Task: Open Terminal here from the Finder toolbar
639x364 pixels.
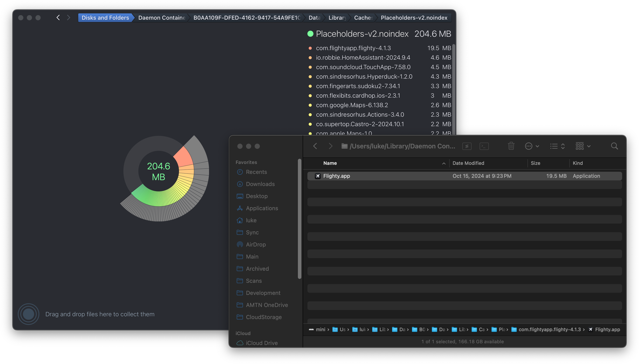Action: click(x=484, y=146)
